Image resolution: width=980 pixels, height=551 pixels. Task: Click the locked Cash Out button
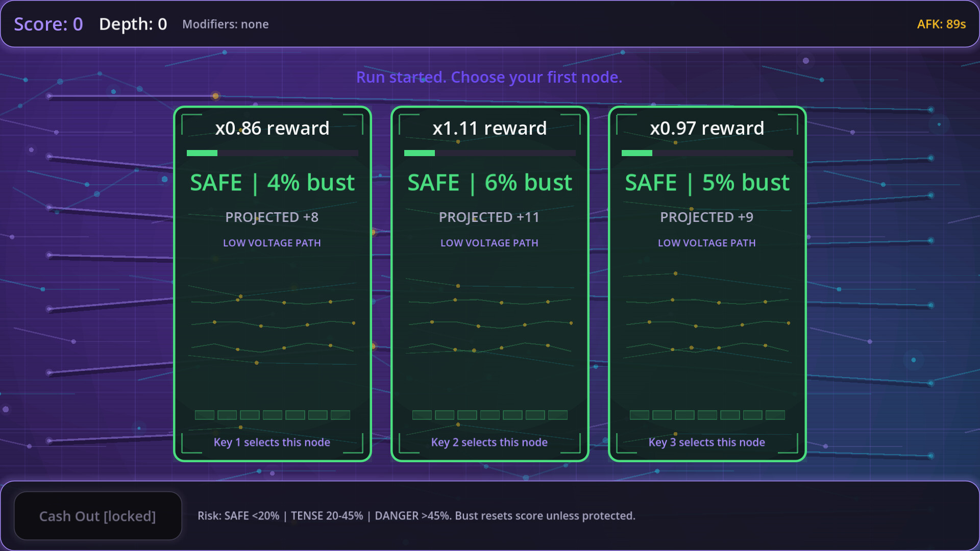[97, 516]
